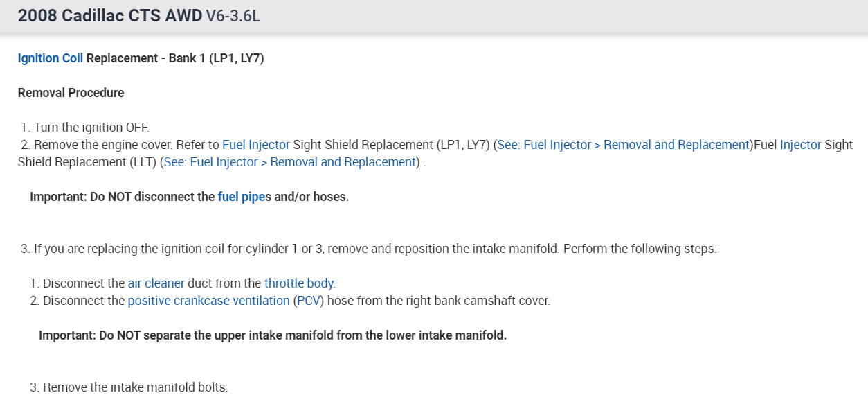Viewport: 868px width, 413px height.
Task: Click the Important note on upper intake manifold
Action: 272,335
